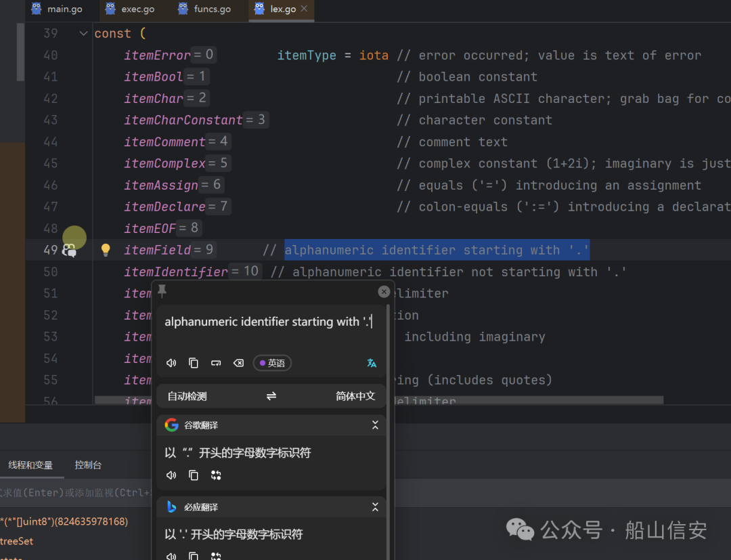Click the itemChar identifier on line 42

tap(154, 99)
